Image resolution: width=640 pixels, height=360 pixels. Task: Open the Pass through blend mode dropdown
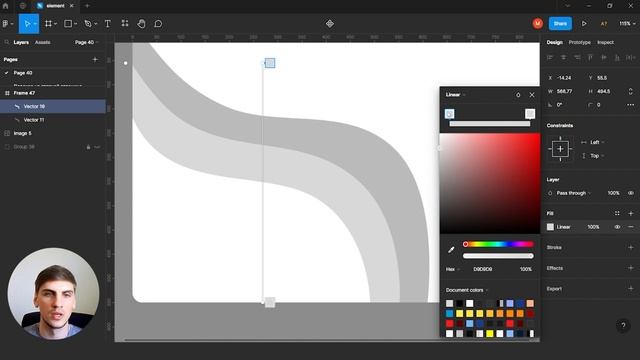(573, 193)
